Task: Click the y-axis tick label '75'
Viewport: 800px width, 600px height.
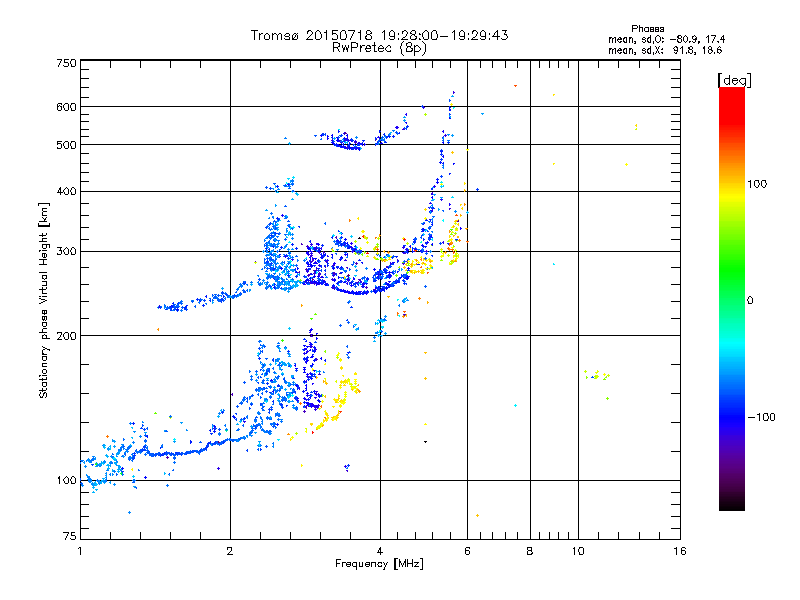Action: pyautogui.click(x=70, y=536)
